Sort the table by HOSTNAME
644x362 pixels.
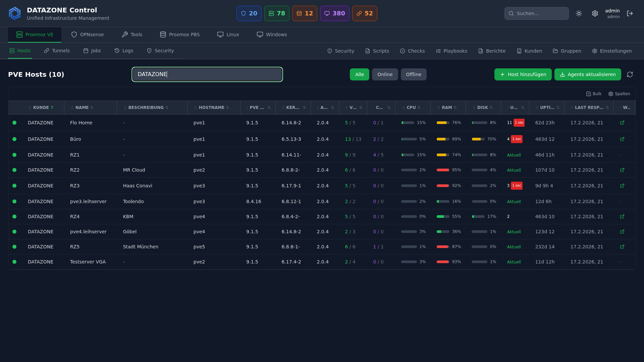[228, 108]
